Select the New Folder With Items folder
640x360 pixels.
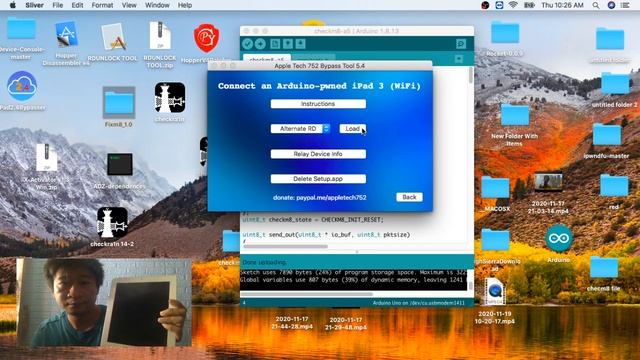pos(514,115)
